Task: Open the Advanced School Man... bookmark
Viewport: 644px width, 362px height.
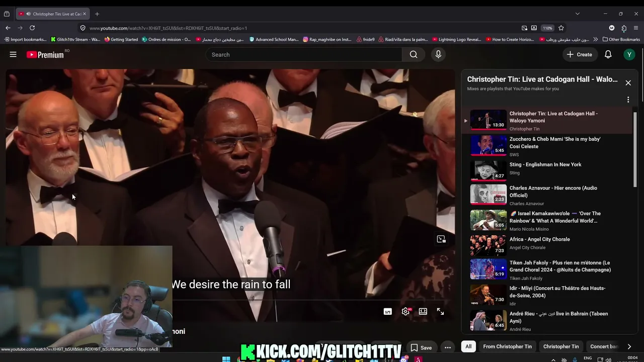Action: [274, 39]
